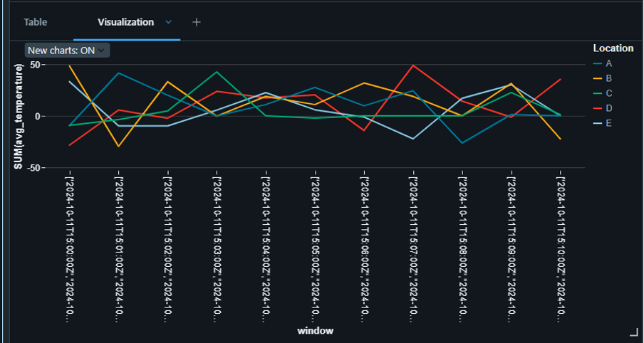
Task: Switch to the Table tab
Action: [x=36, y=22]
